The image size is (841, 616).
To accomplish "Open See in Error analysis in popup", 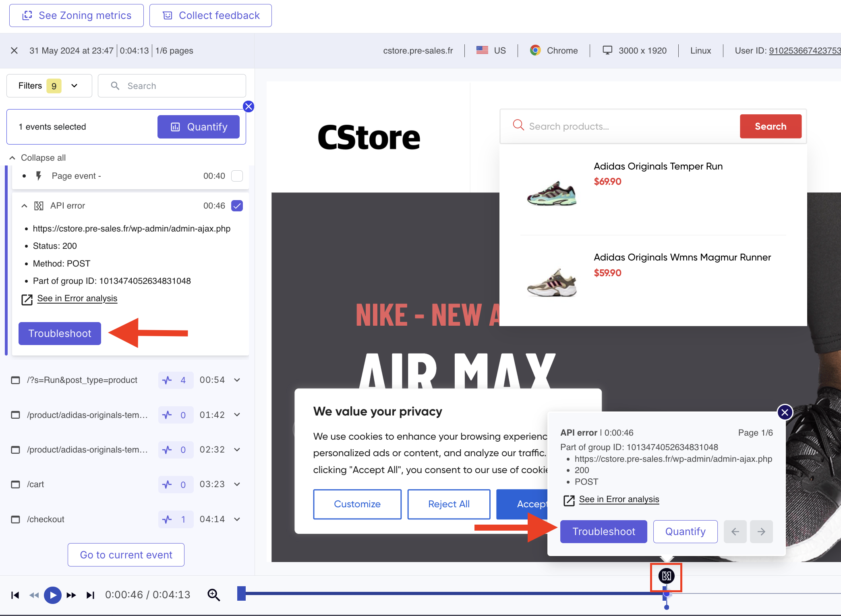I will pos(619,499).
